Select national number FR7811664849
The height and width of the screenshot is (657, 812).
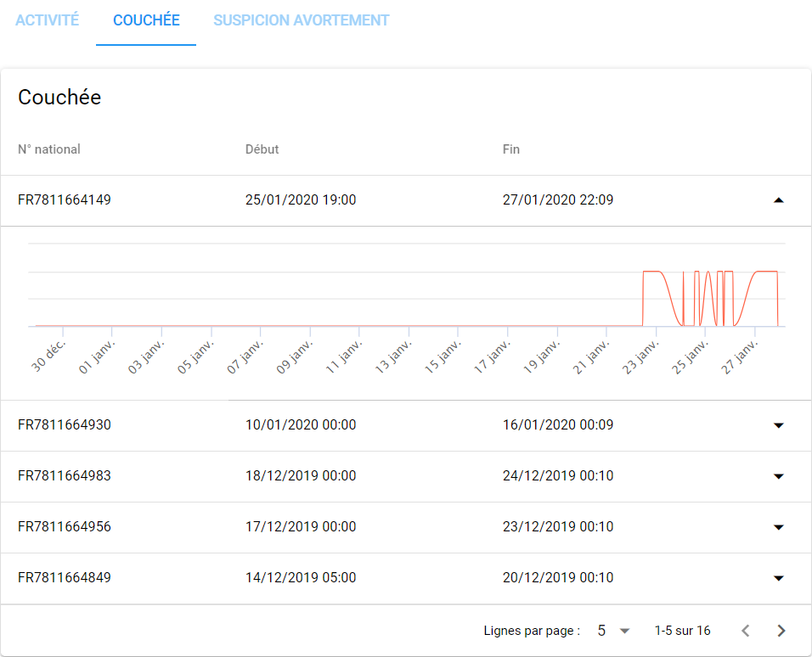coord(65,577)
